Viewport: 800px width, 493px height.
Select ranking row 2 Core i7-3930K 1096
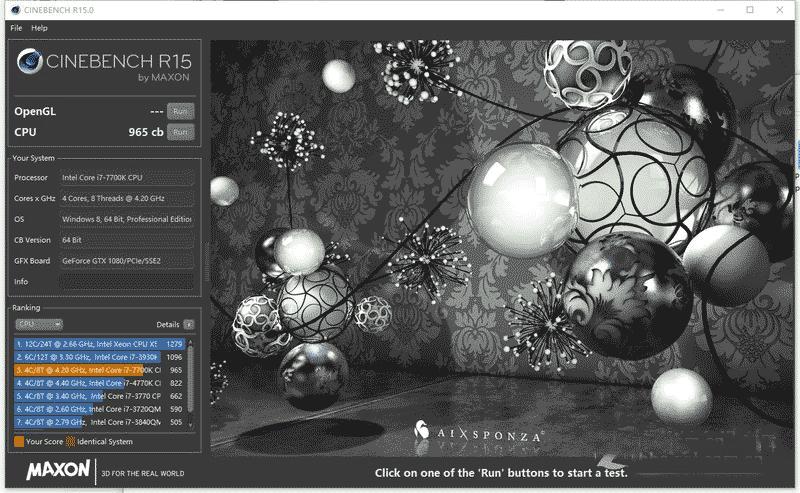pyautogui.click(x=99, y=357)
